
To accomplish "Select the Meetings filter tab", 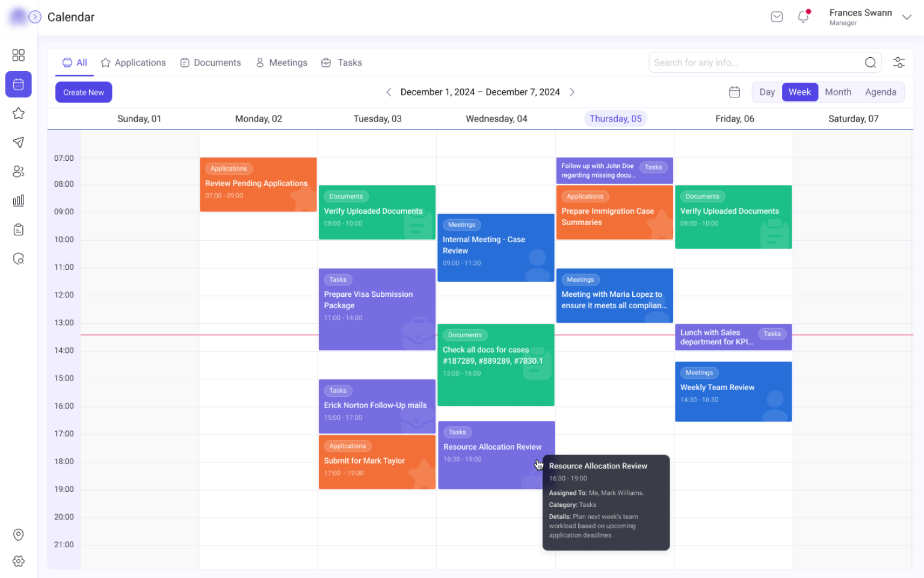I will (282, 63).
